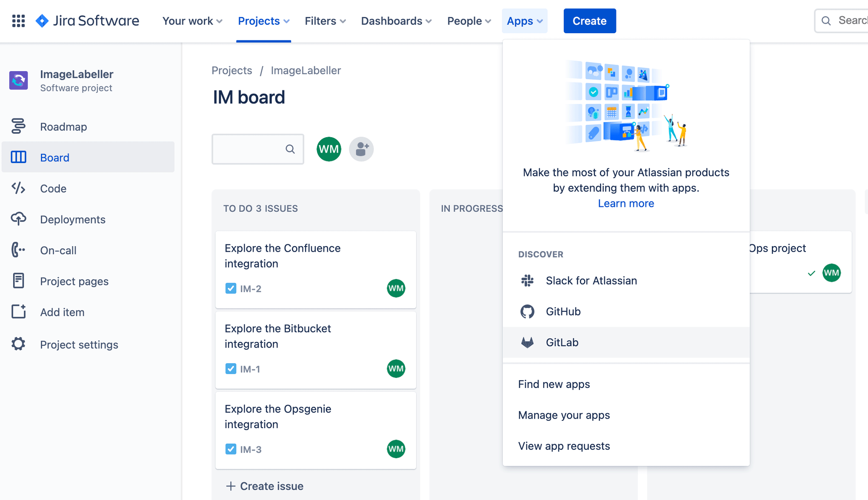Click the Project pages icon in sidebar
Image resolution: width=868 pixels, height=500 pixels.
(x=18, y=281)
